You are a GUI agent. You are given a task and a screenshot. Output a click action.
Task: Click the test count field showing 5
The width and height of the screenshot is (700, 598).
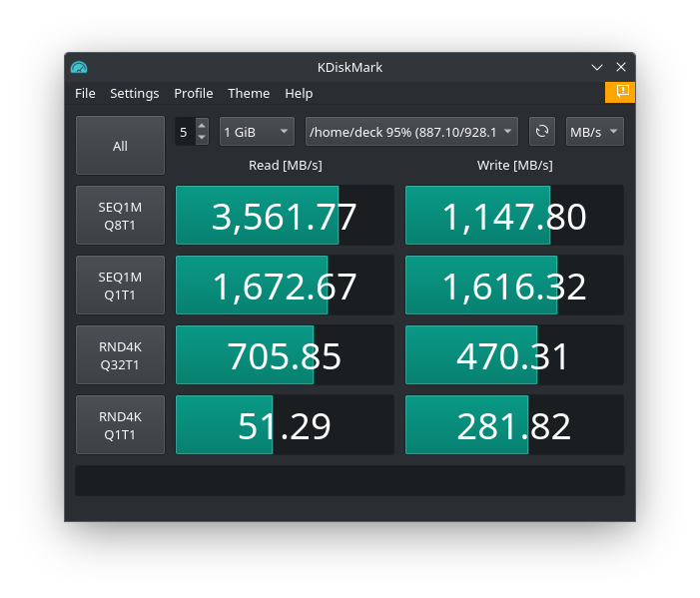coord(186,132)
